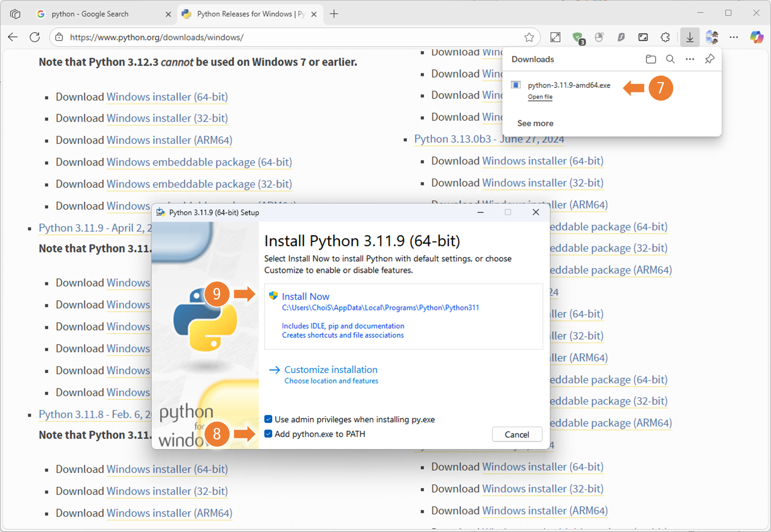Viewport: 771px width, 532px height.
Task: Close the Python Releases for Windows tab
Action: click(x=314, y=14)
